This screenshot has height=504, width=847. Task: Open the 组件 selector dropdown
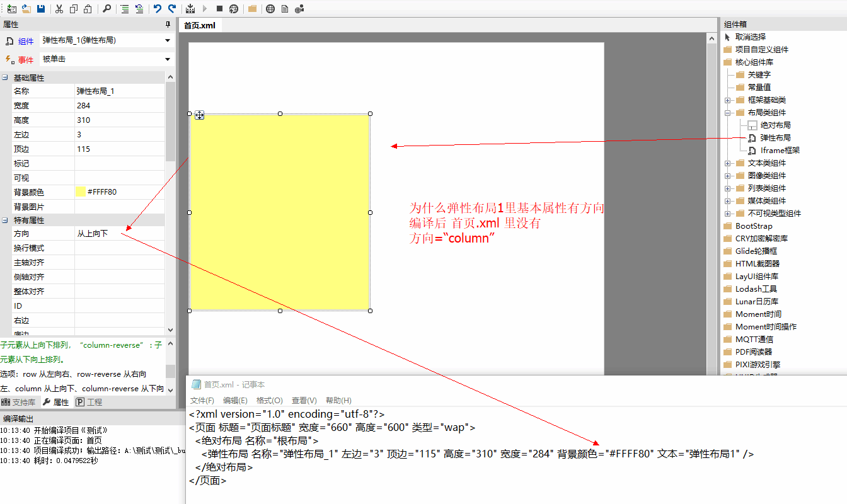point(168,40)
